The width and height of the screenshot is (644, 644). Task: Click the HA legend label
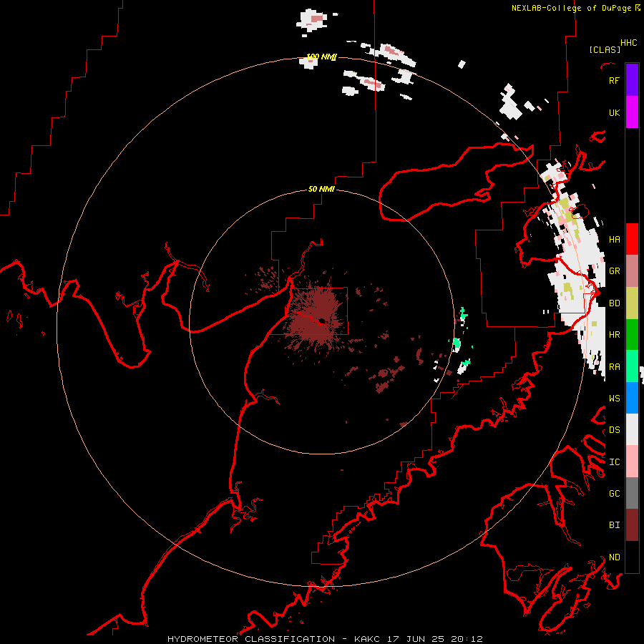coord(614,239)
